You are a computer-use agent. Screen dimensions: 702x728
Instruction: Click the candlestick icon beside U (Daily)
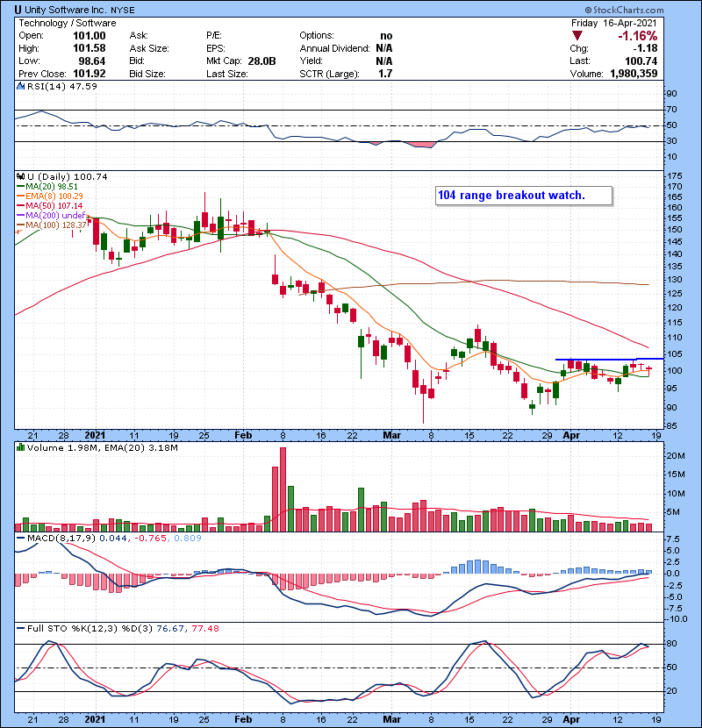tap(20, 177)
